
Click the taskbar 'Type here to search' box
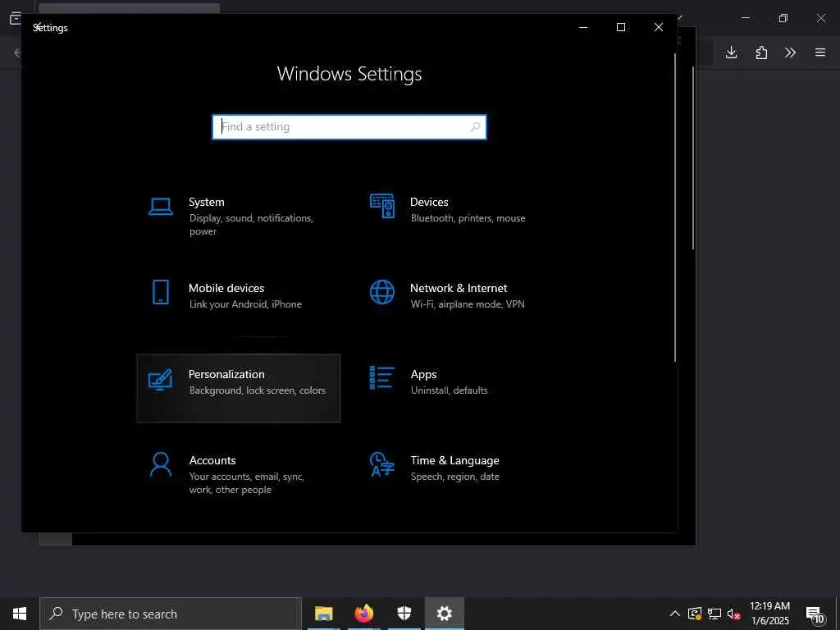(171, 614)
